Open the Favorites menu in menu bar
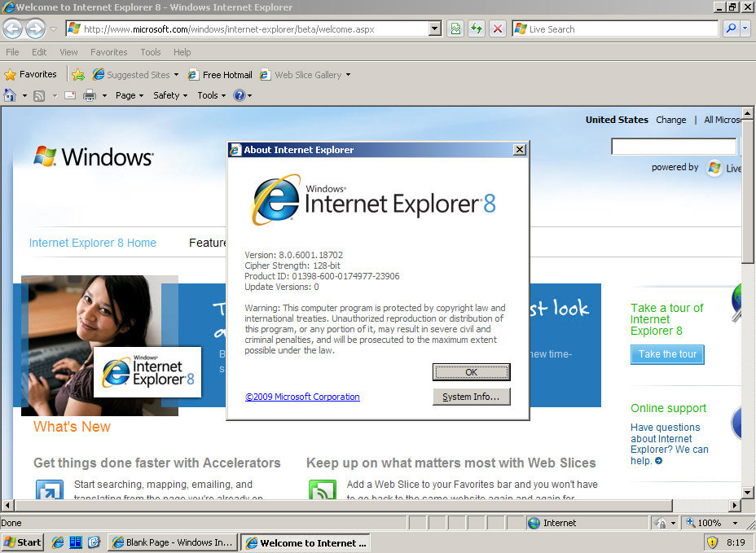 point(109,52)
